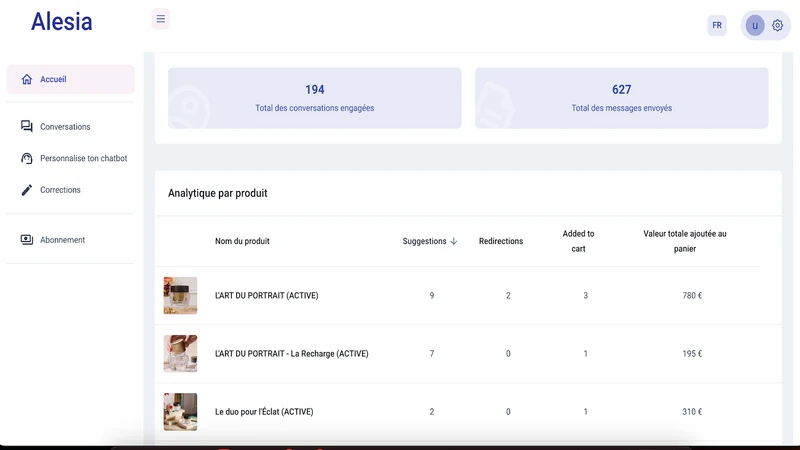
Task: Toggle the hamburger sidebar menu button
Action: (x=161, y=19)
